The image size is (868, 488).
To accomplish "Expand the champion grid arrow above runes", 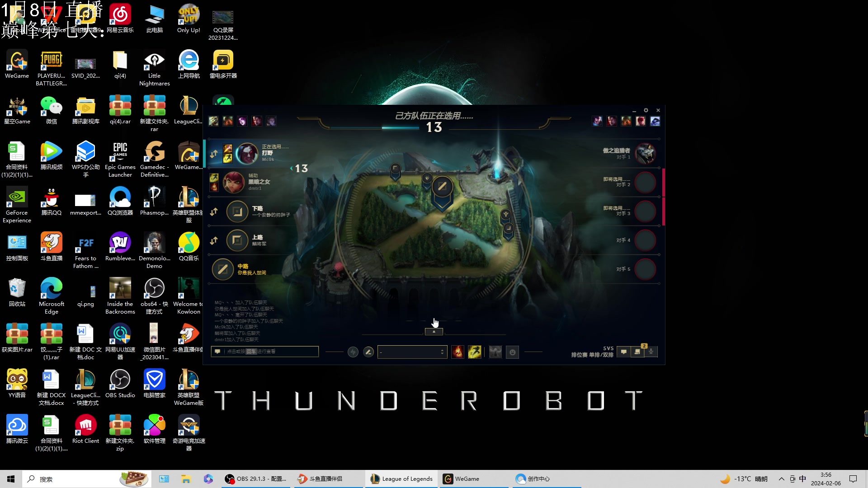I will [434, 332].
